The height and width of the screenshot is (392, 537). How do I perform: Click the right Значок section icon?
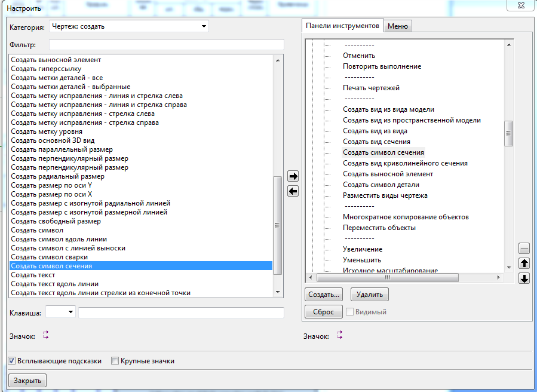click(339, 336)
